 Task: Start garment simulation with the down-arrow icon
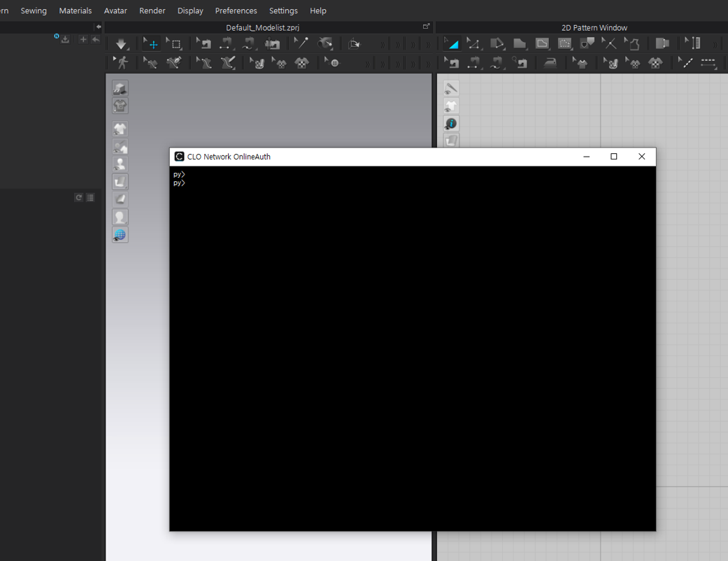pos(121,44)
